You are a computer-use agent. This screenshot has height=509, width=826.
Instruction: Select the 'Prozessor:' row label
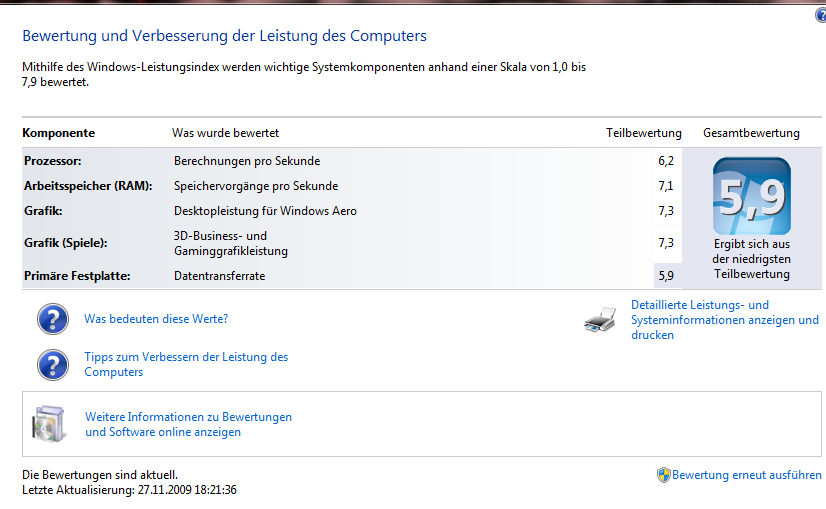click(x=53, y=161)
